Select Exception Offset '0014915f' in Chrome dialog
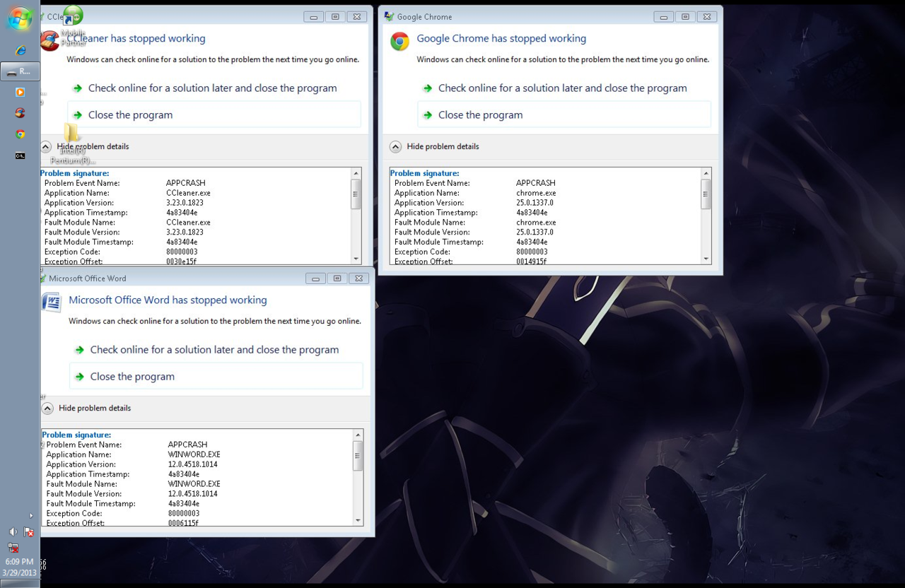This screenshot has height=588, width=905. point(531,261)
